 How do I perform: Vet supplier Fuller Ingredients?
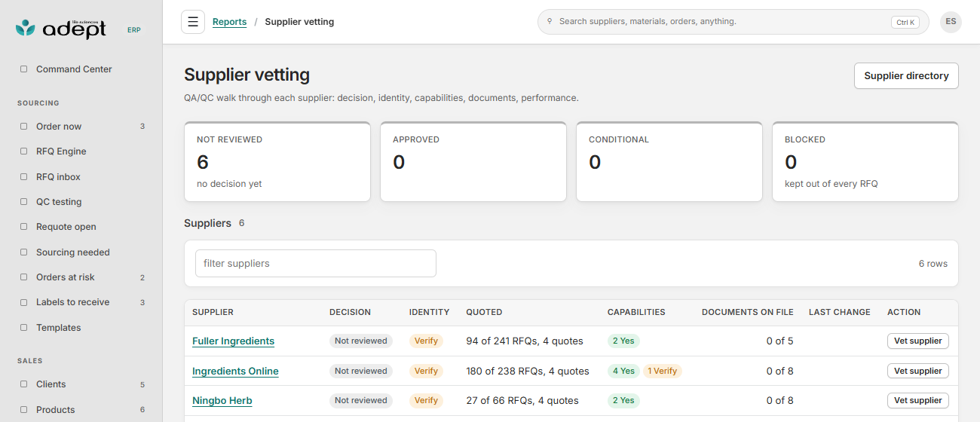[917, 341]
